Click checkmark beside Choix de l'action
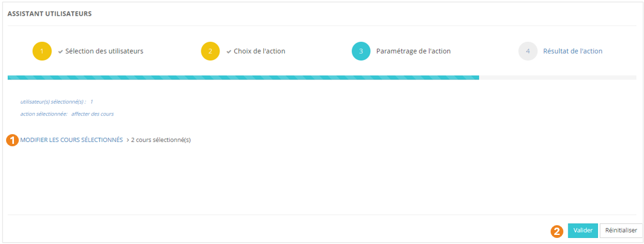 [229, 52]
